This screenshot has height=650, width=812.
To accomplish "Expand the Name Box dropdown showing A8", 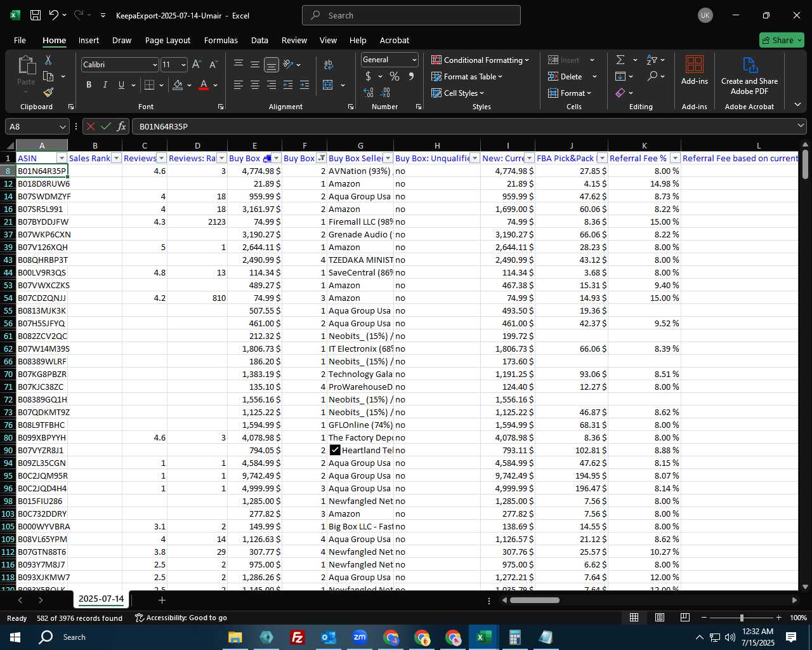I will 62,126.
